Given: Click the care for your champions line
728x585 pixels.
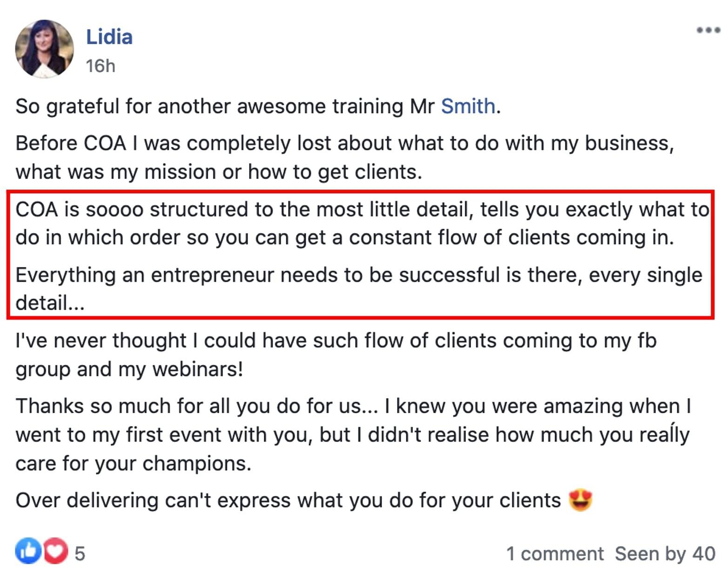Looking at the screenshot, I should tap(133, 463).
